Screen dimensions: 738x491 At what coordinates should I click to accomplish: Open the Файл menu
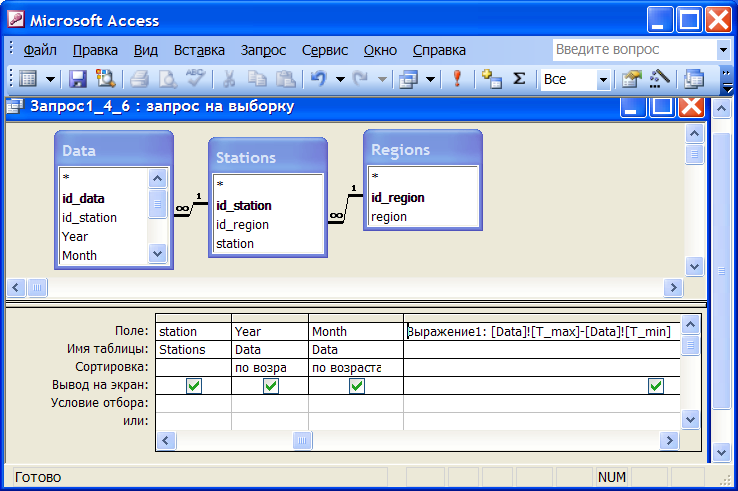tap(40, 50)
